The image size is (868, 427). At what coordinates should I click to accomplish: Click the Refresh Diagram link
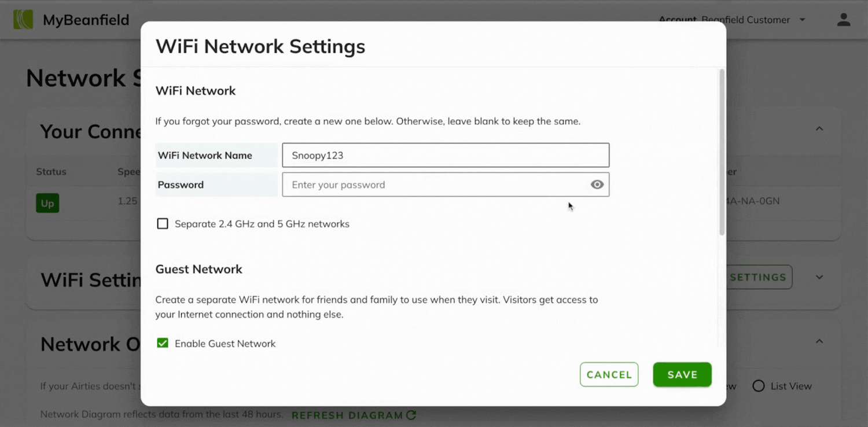point(347,415)
